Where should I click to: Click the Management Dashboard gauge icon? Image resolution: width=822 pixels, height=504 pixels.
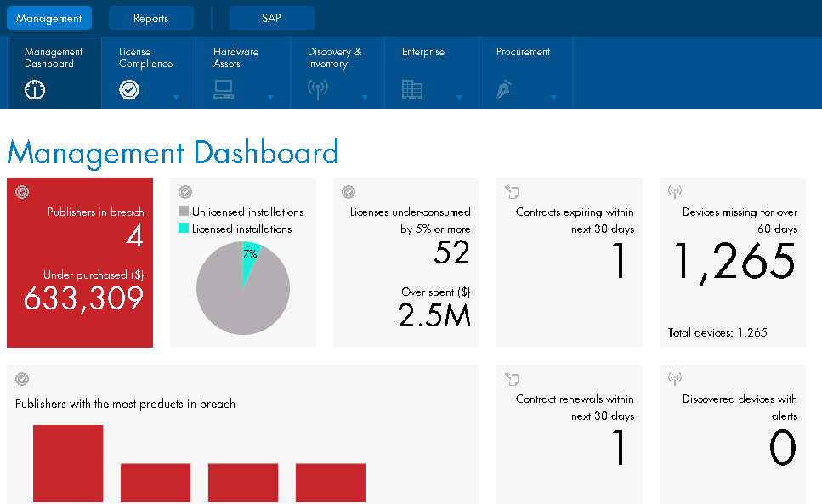[x=36, y=90]
